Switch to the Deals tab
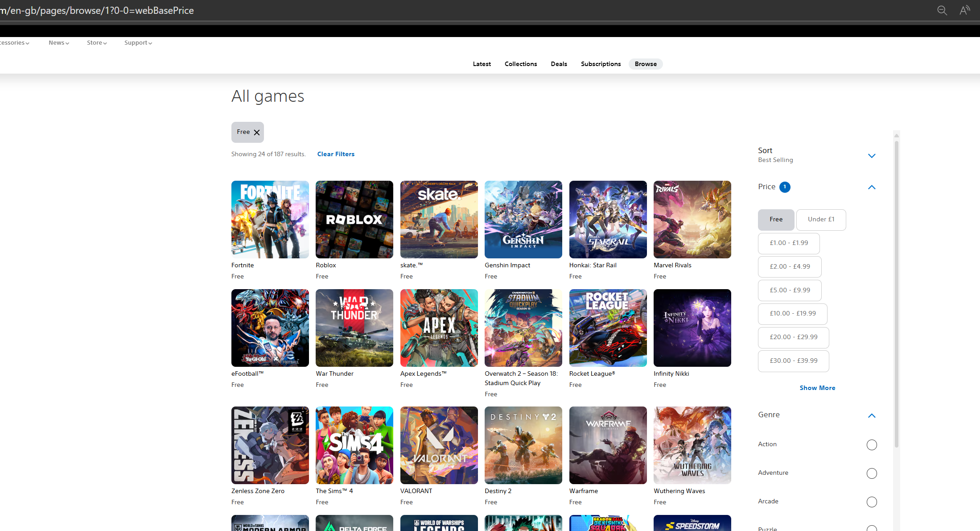This screenshot has width=980, height=531. pos(559,64)
